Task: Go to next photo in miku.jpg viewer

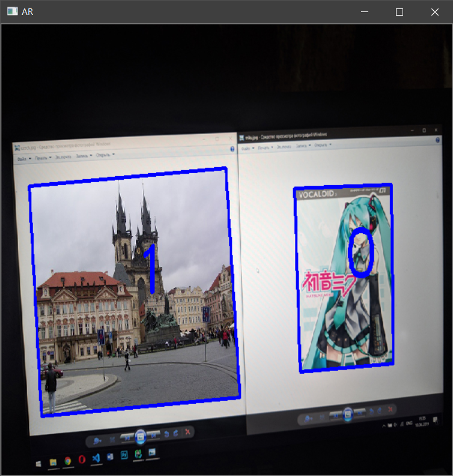Action: coord(360,413)
